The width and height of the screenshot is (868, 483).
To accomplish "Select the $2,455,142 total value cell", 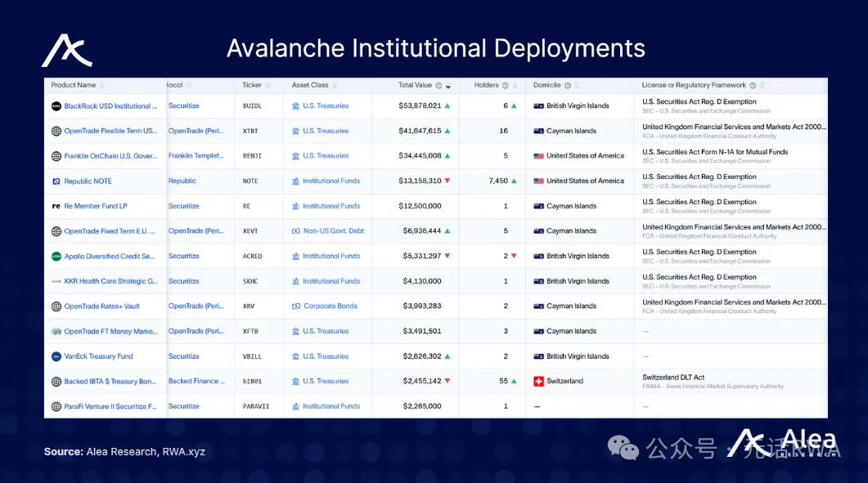I will click(x=422, y=381).
